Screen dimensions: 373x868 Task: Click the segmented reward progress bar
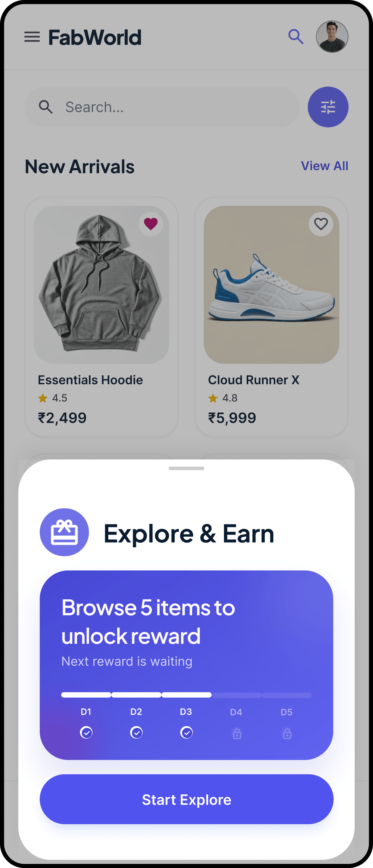pos(186,695)
